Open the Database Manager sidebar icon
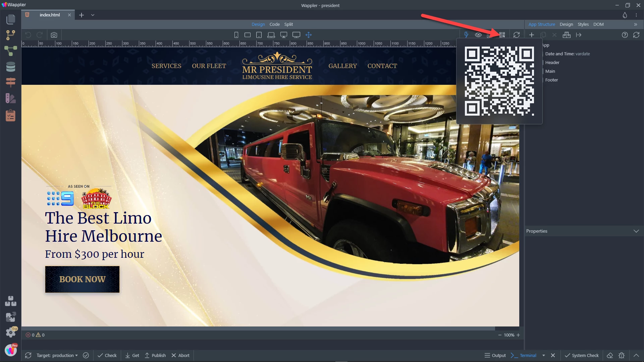The height and width of the screenshot is (362, 644). 11,67
